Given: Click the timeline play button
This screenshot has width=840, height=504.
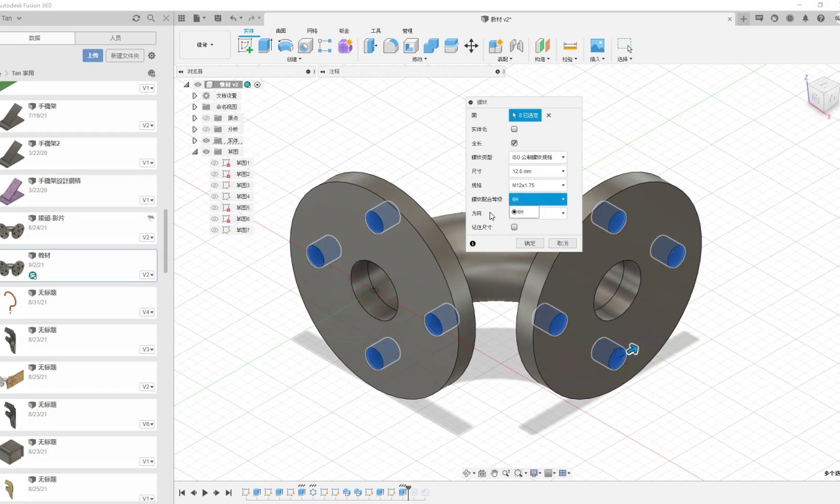Looking at the screenshot, I should pyautogui.click(x=205, y=493).
